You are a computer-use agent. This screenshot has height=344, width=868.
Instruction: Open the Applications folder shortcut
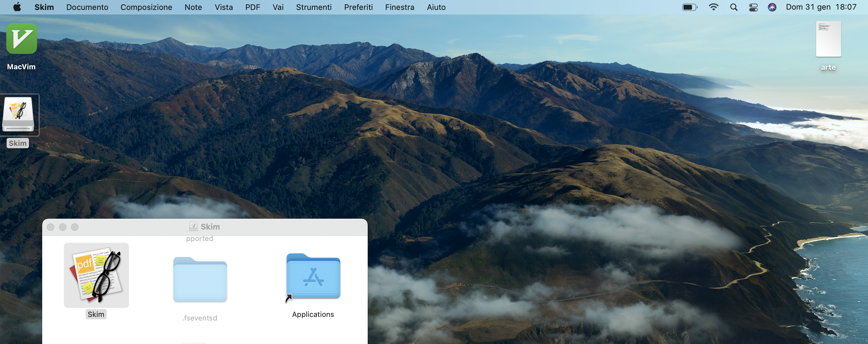[x=313, y=276]
